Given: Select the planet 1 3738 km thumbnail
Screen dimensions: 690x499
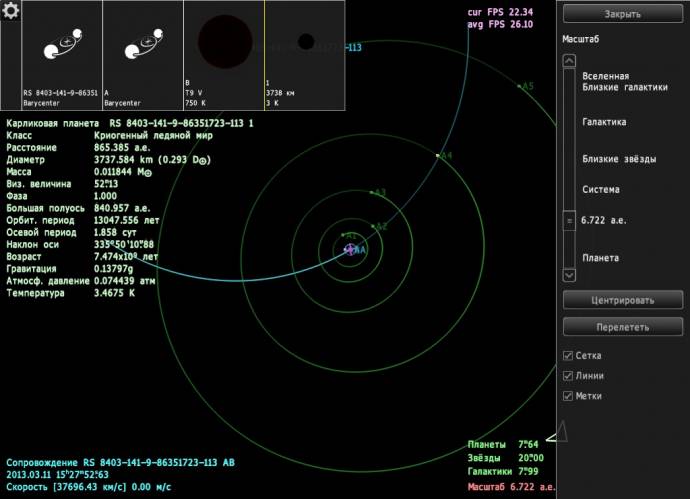Looking at the screenshot, I should (x=305, y=55).
